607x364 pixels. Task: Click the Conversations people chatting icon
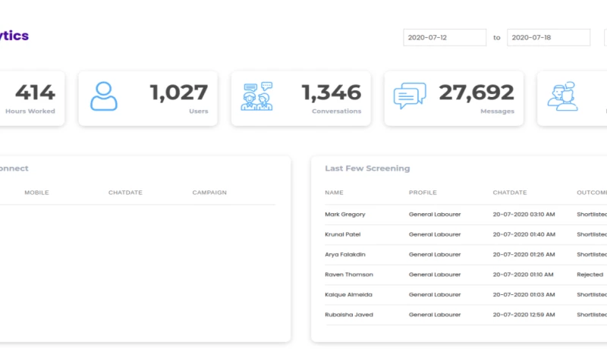tap(256, 96)
